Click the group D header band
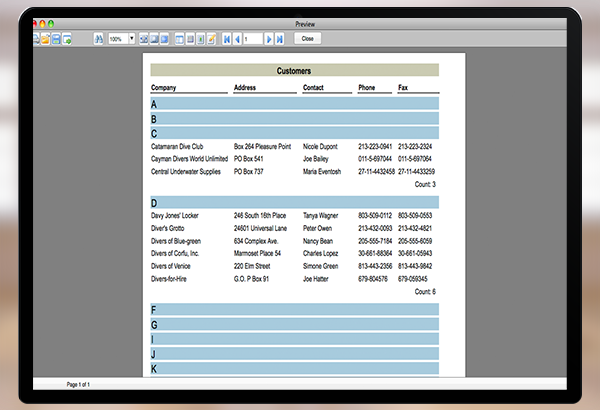 click(x=294, y=202)
